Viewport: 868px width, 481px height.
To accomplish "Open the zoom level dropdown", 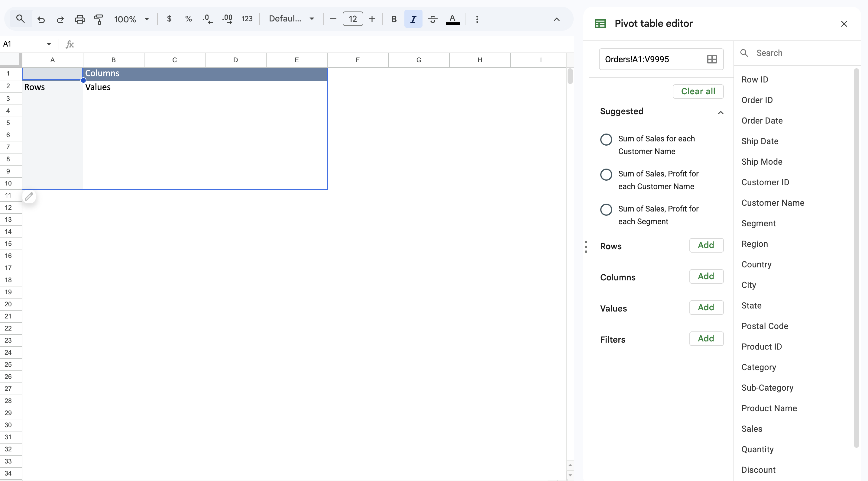I will click(x=131, y=19).
